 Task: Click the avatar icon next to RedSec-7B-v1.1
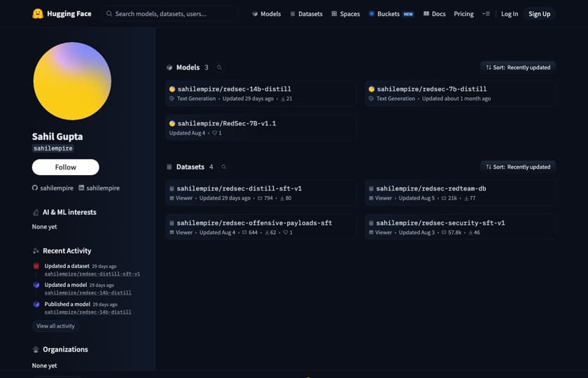tap(172, 123)
